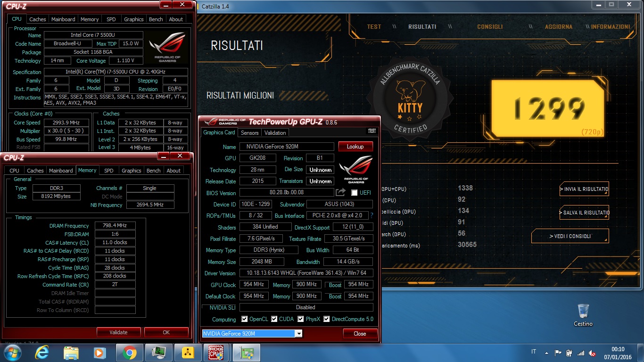This screenshot has width=644, height=362.
Task: Open Caches tab in lower CPU-Z window
Action: coord(35,171)
